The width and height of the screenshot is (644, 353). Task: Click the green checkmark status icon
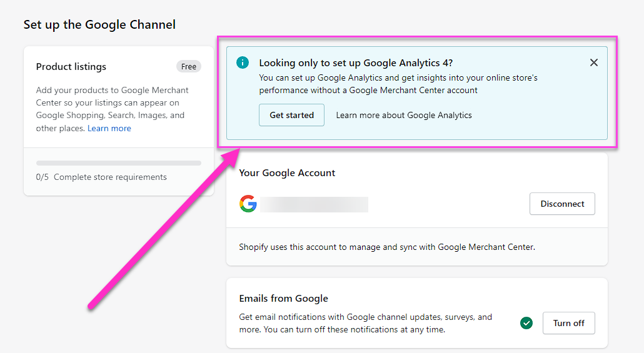point(526,323)
